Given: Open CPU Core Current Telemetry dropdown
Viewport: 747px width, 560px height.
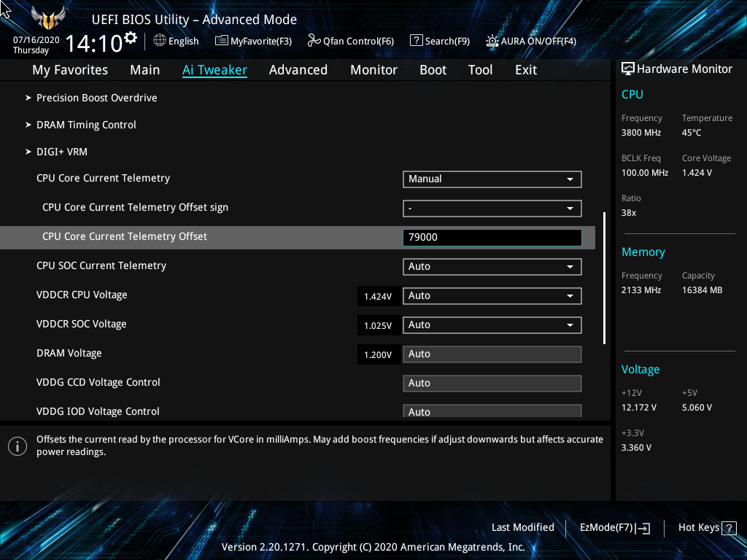Looking at the screenshot, I should pos(492,179).
